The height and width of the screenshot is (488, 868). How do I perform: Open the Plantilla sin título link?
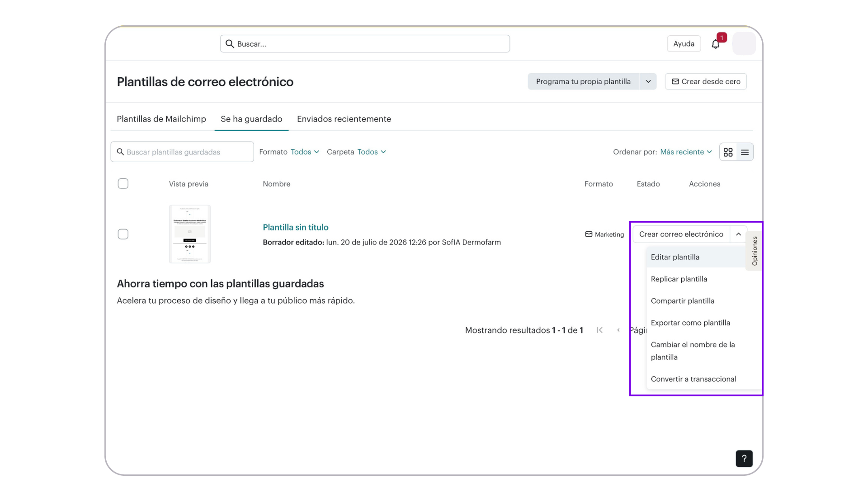296,227
